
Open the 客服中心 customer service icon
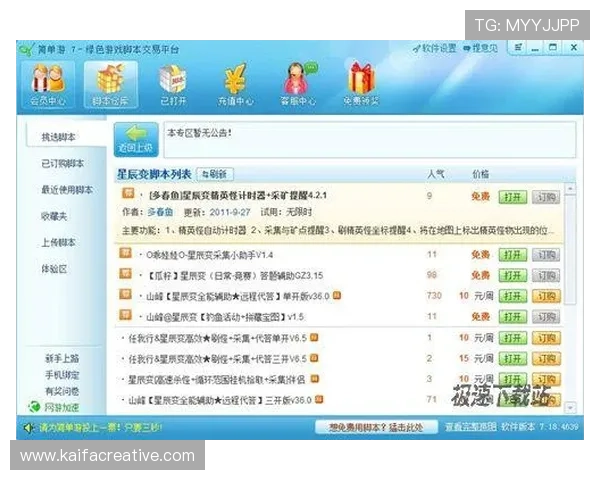coord(298,84)
